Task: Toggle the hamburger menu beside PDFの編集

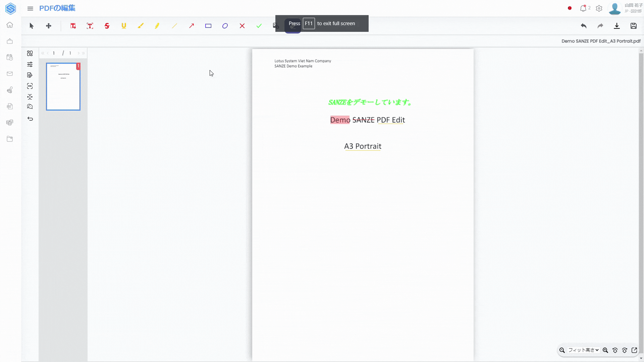Action: point(30,8)
